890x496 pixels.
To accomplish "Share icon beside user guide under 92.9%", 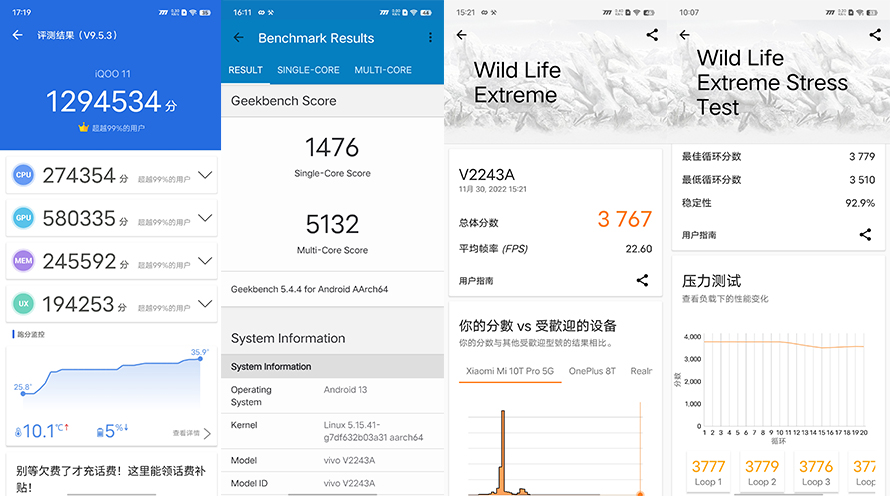I will click(x=865, y=234).
